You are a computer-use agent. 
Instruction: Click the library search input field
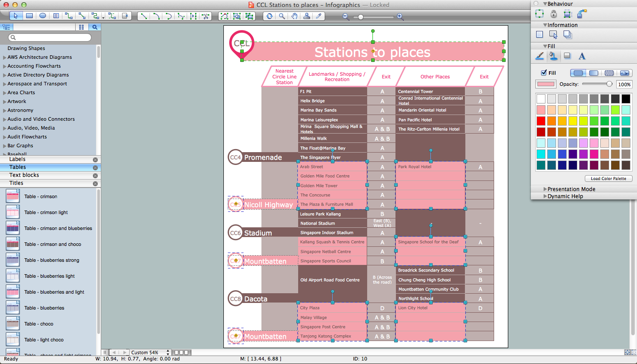point(50,38)
